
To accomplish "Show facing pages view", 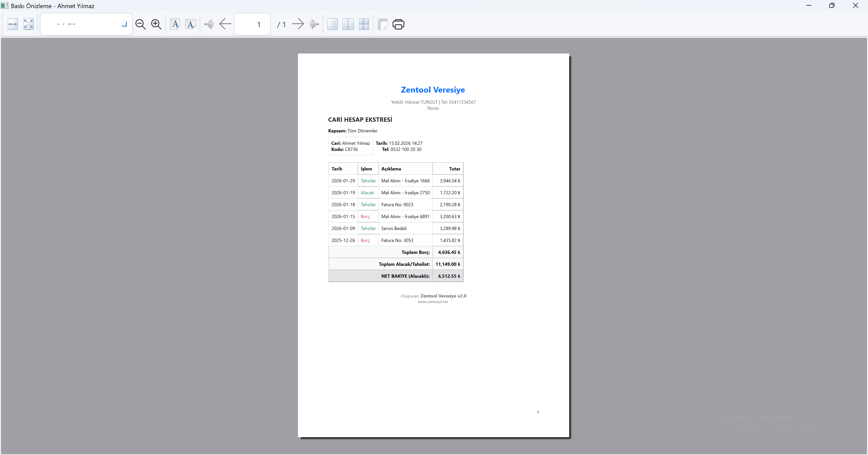I will (348, 24).
